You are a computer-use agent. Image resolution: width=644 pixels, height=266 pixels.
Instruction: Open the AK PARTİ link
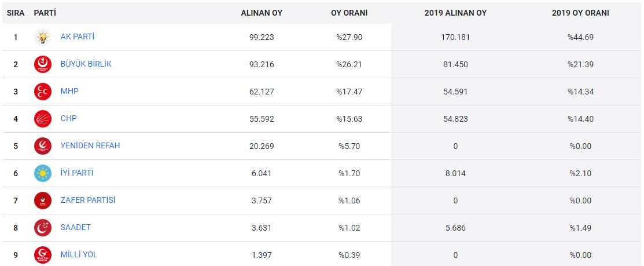(x=78, y=37)
